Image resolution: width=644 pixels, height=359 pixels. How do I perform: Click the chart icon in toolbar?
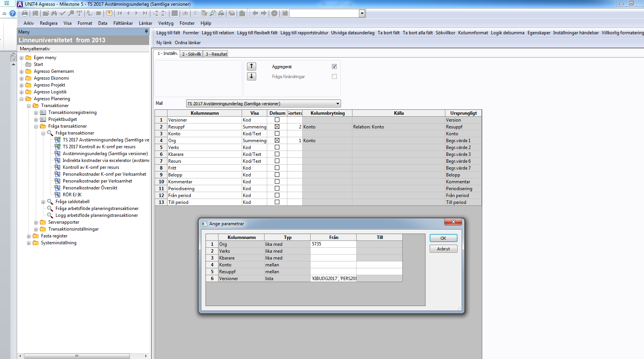[185, 13]
